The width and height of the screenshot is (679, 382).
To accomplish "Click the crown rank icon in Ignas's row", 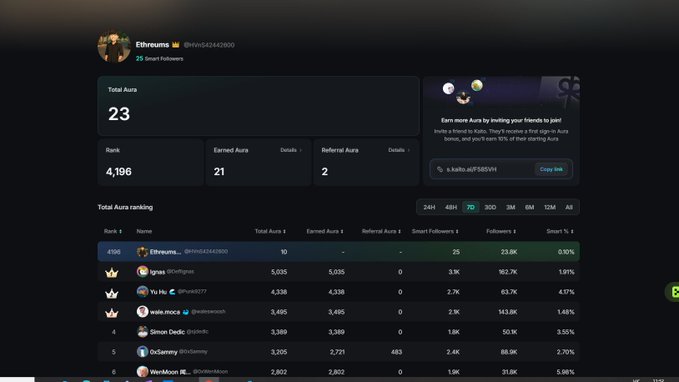I will (112, 272).
